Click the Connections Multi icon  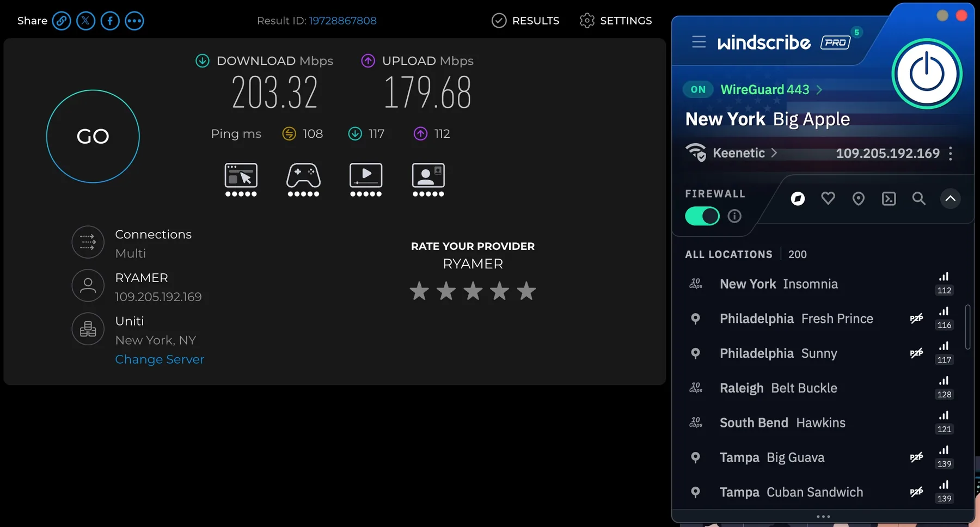point(88,242)
